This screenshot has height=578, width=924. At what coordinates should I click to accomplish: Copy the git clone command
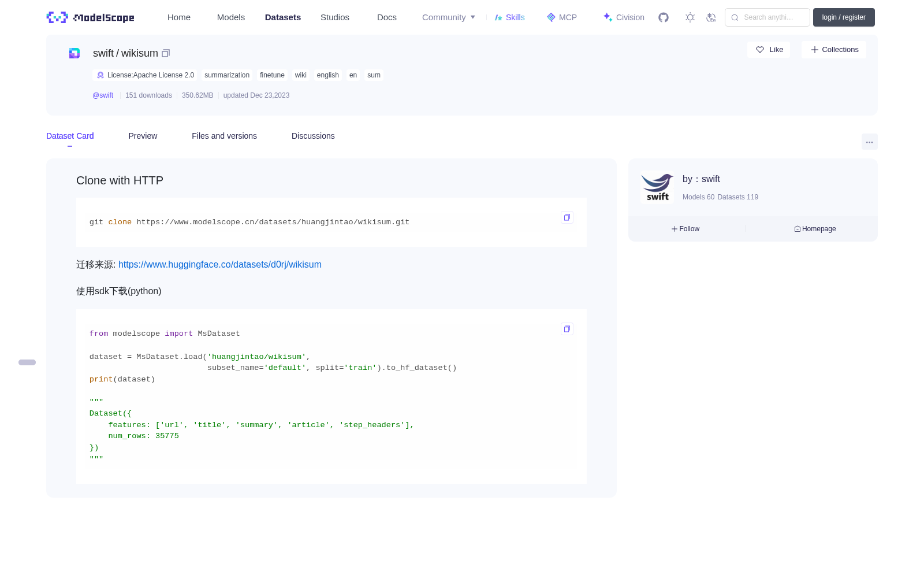pyautogui.click(x=567, y=217)
